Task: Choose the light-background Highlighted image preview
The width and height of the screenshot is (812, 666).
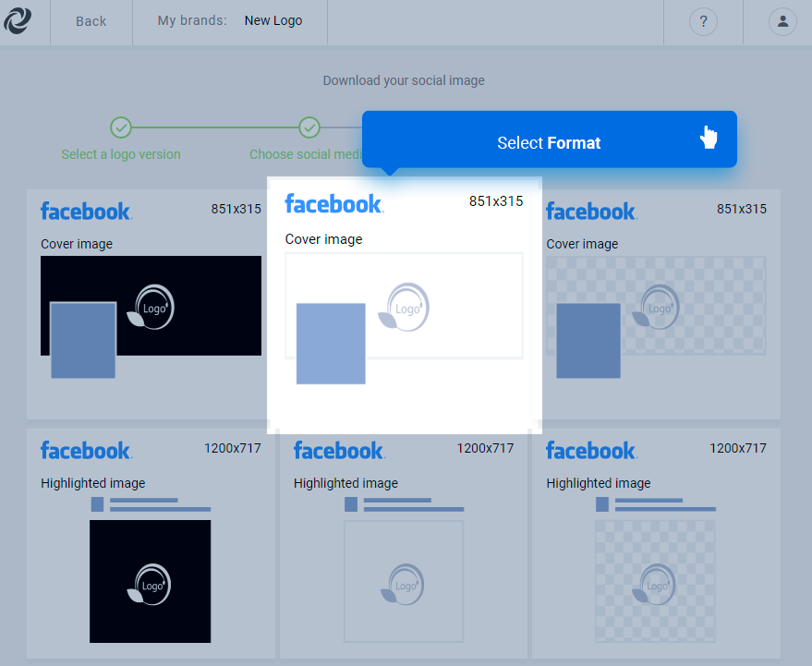Action: 404,581
